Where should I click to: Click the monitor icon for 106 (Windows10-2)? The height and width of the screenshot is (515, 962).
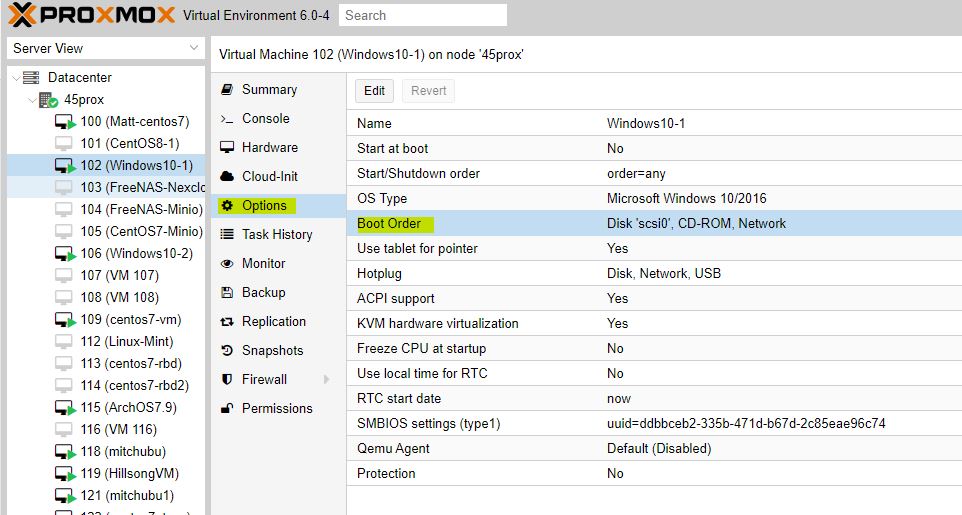(x=65, y=254)
